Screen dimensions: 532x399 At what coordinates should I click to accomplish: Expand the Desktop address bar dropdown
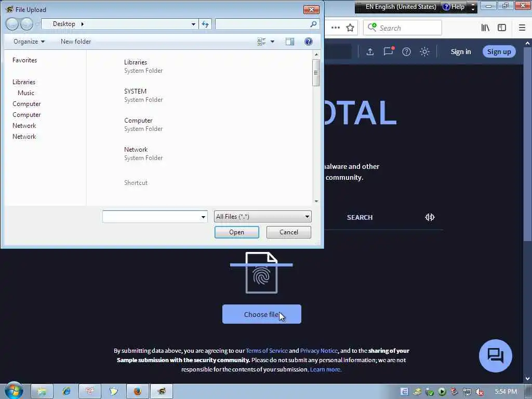point(193,24)
